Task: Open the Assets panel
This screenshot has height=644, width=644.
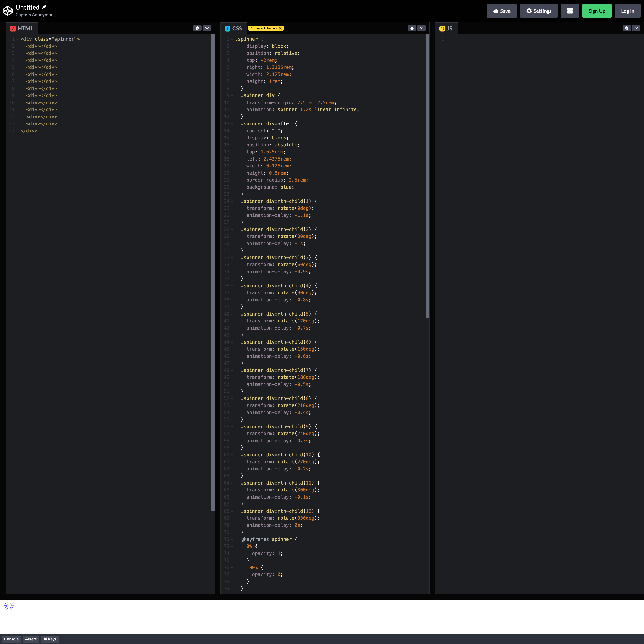Action: (x=31, y=639)
